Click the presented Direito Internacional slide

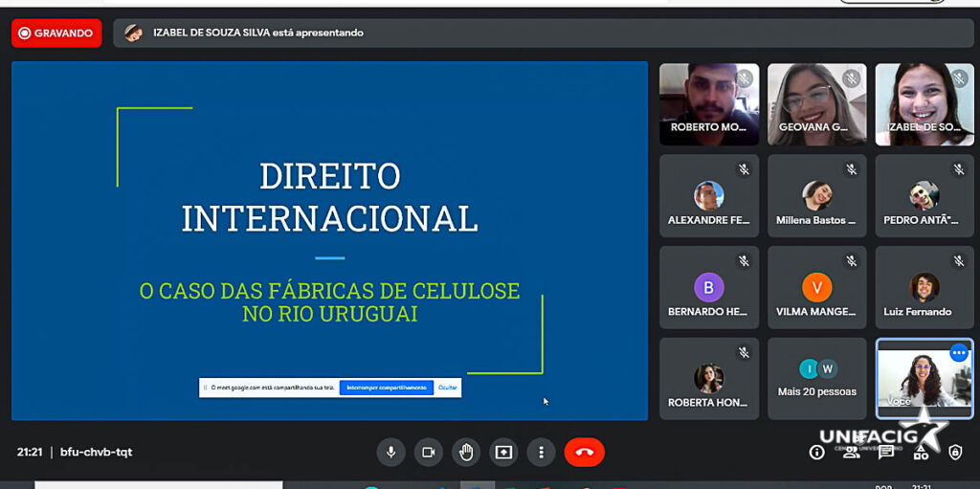tap(329, 239)
